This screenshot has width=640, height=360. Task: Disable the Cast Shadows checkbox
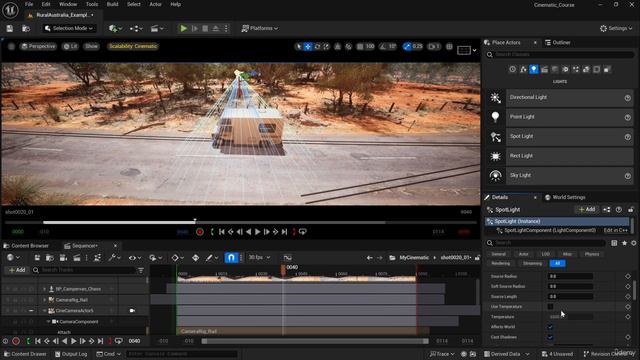(x=550, y=337)
